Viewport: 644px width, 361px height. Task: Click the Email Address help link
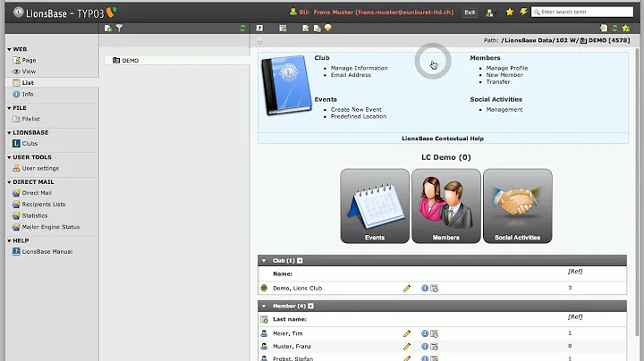351,75
